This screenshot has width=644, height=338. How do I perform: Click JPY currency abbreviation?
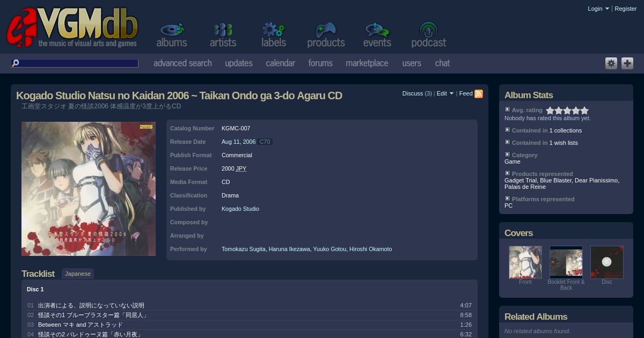(241, 168)
